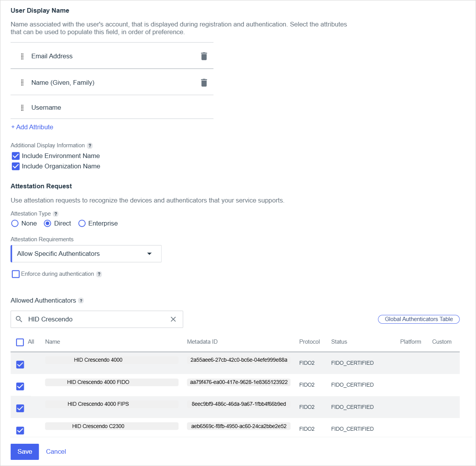Uncheck the HID Crescendo 4000 FIDO row
The width and height of the screenshot is (476, 466).
(x=20, y=386)
